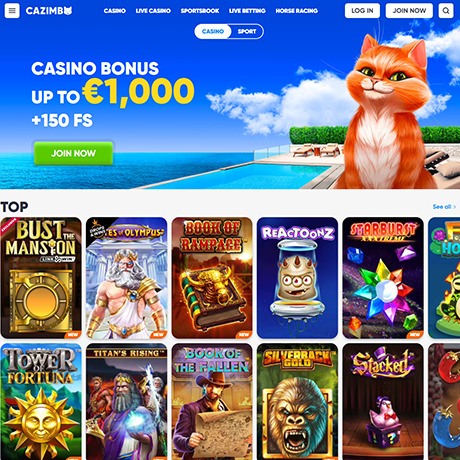Click the Log In button
The width and height of the screenshot is (460, 460).
coord(362,11)
